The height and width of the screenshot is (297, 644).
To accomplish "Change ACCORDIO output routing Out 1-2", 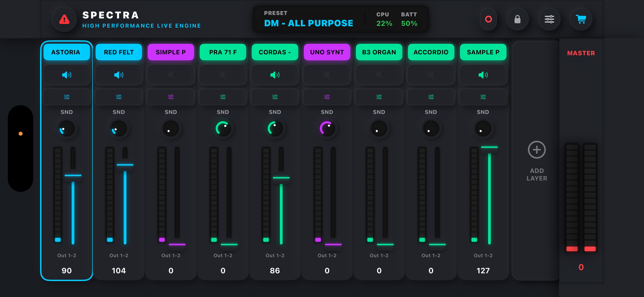I will pyautogui.click(x=431, y=256).
